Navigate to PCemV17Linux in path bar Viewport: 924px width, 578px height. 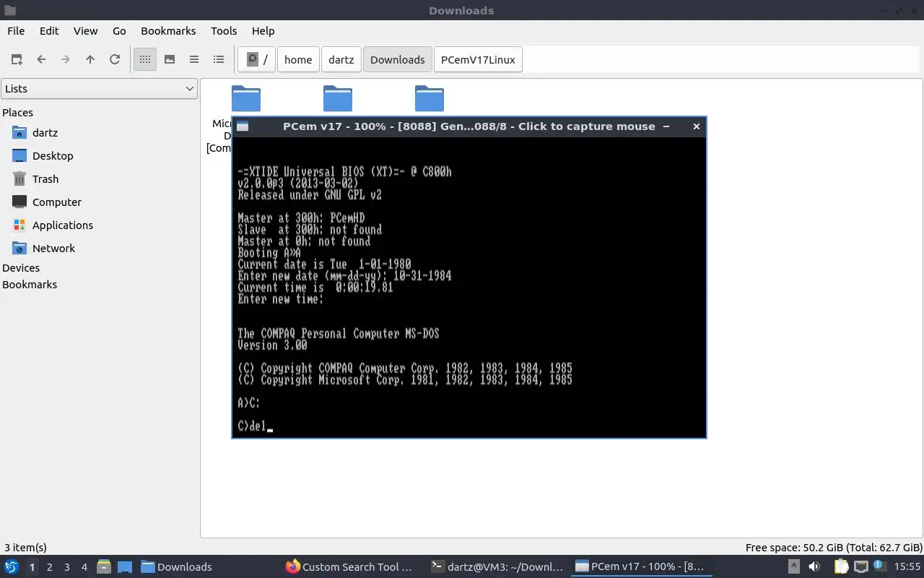pos(478,59)
